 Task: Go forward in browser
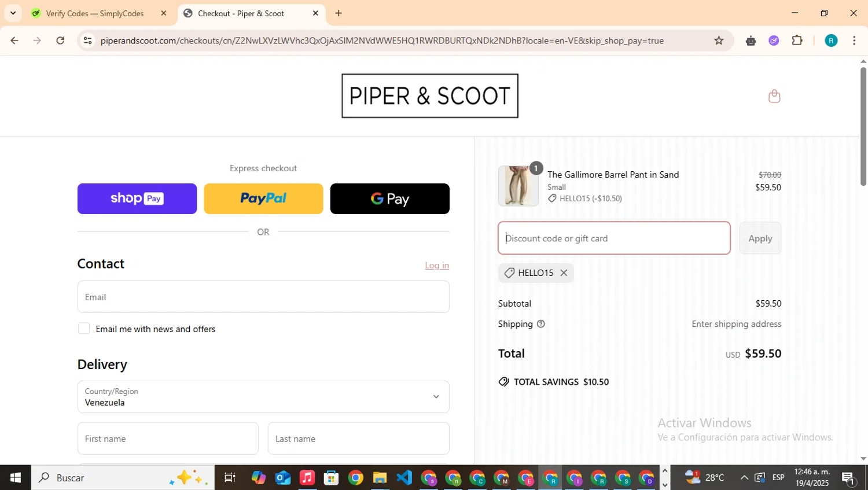click(x=38, y=40)
